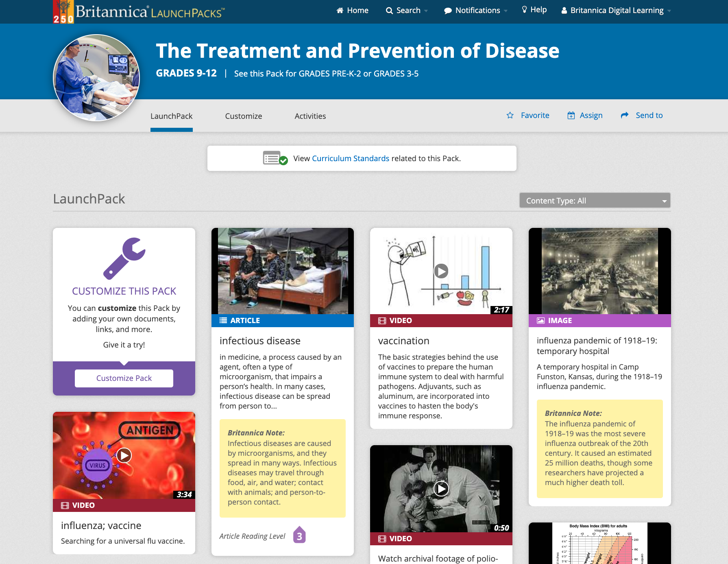The width and height of the screenshot is (728, 564).
Task: Open the 1918 temporary hospital image thumbnail
Action: point(600,271)
